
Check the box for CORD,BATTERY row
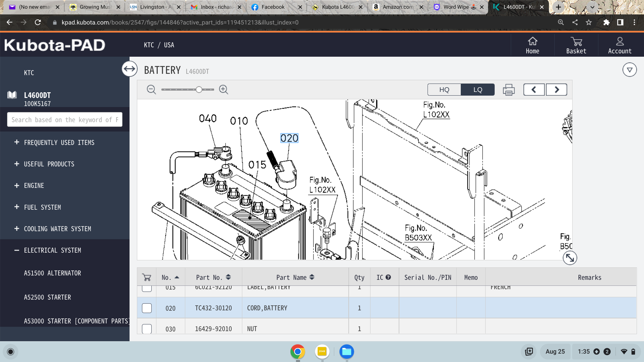coord(147,308)
